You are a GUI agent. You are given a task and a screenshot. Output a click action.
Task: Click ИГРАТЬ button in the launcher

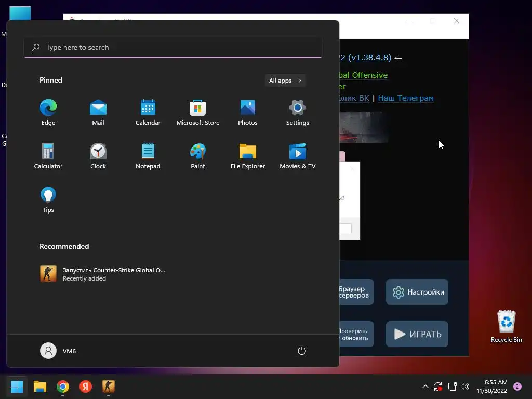pyautogui.click(x=417, y=334)
